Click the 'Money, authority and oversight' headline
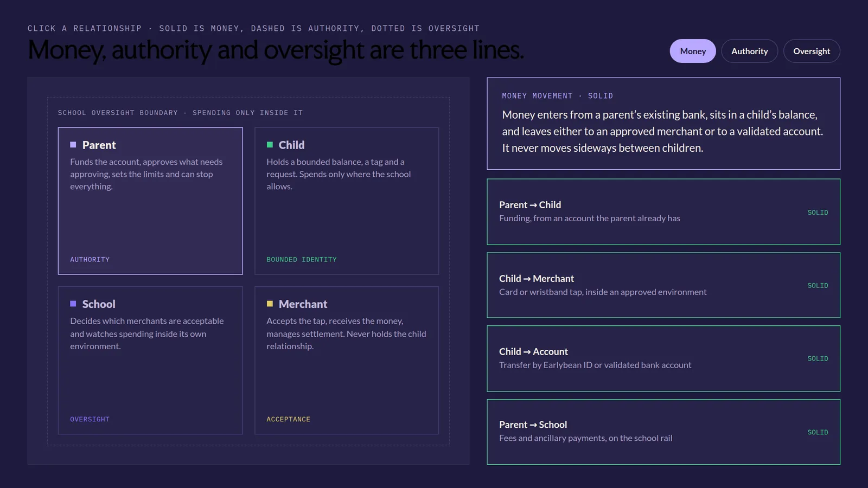 276,50
